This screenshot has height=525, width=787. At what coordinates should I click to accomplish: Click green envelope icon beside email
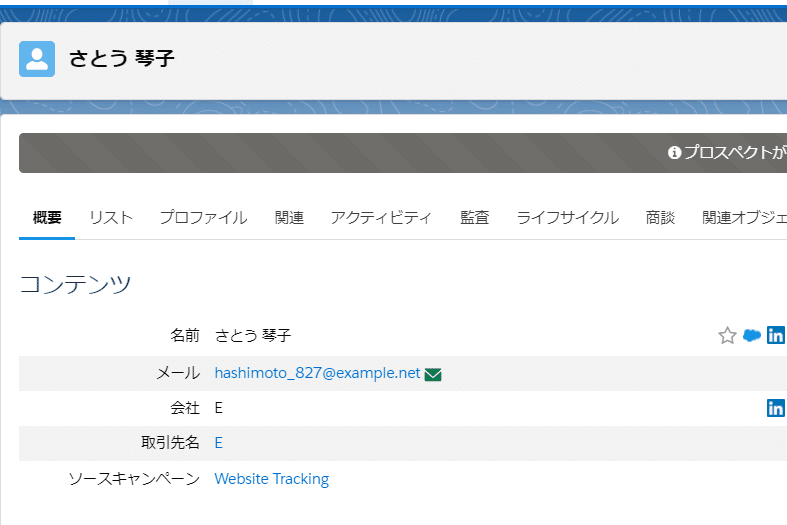click(433, 374)
